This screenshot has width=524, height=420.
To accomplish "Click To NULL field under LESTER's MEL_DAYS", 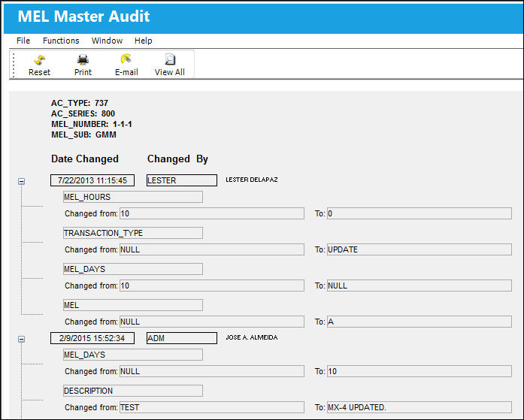I will [420, 286].
